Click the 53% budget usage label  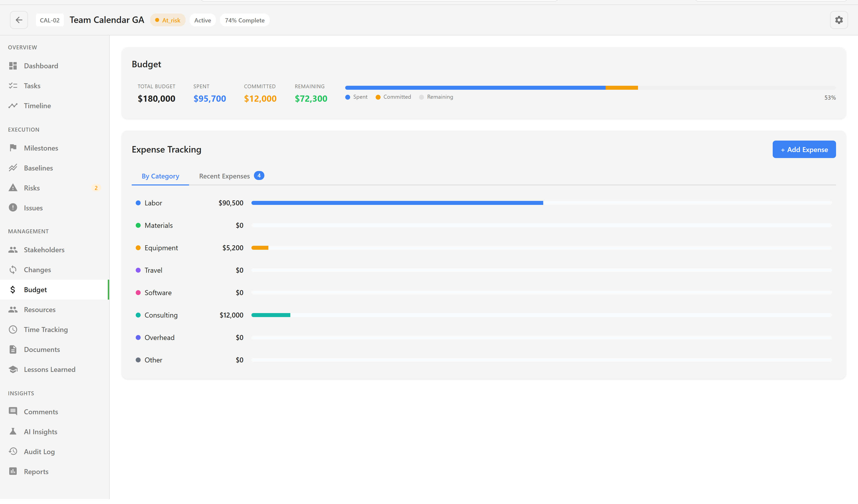[x=830, y=98]
